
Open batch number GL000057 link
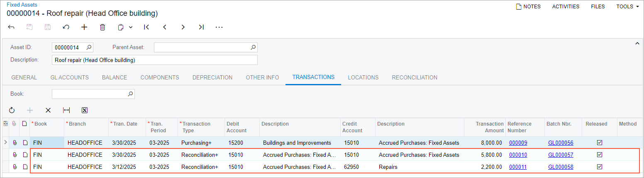coord(561,155)
